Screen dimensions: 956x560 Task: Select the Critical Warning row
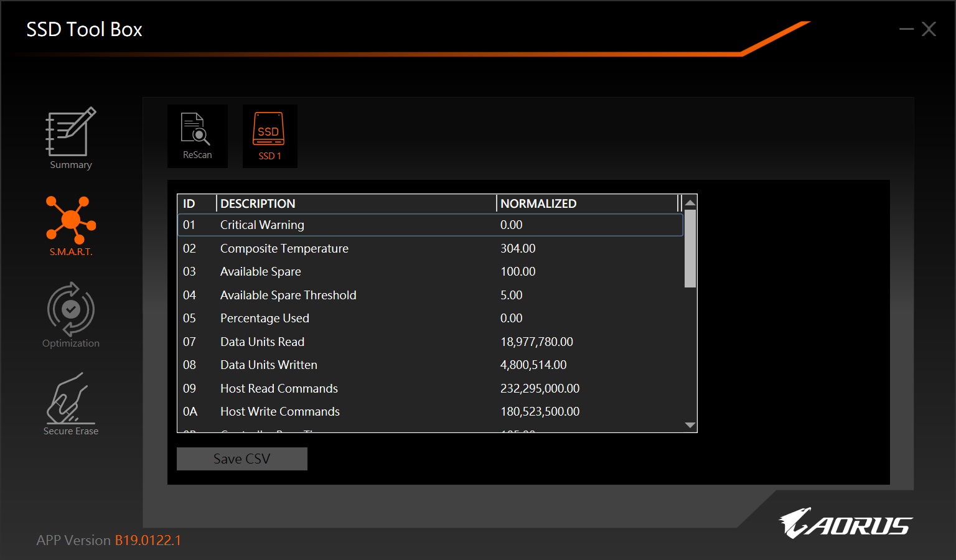tap(429, 225)
